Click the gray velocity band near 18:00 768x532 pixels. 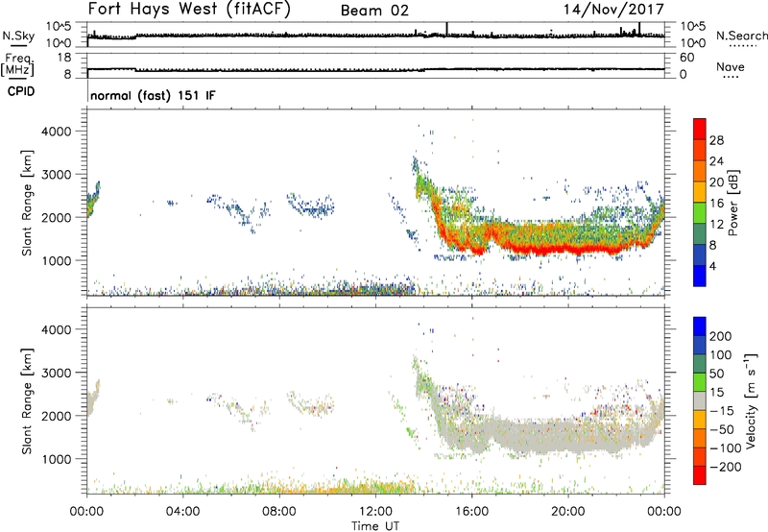tap(519, 436)
